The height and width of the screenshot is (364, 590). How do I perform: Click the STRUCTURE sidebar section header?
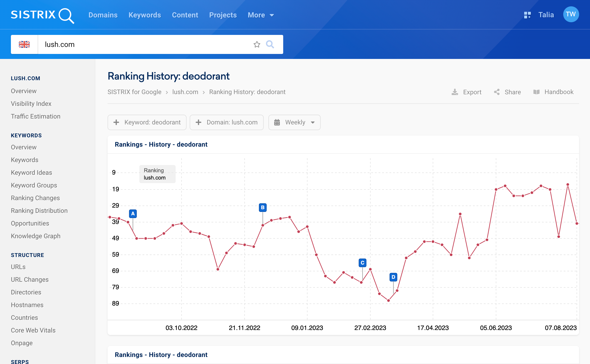click(x=27, y=255)
